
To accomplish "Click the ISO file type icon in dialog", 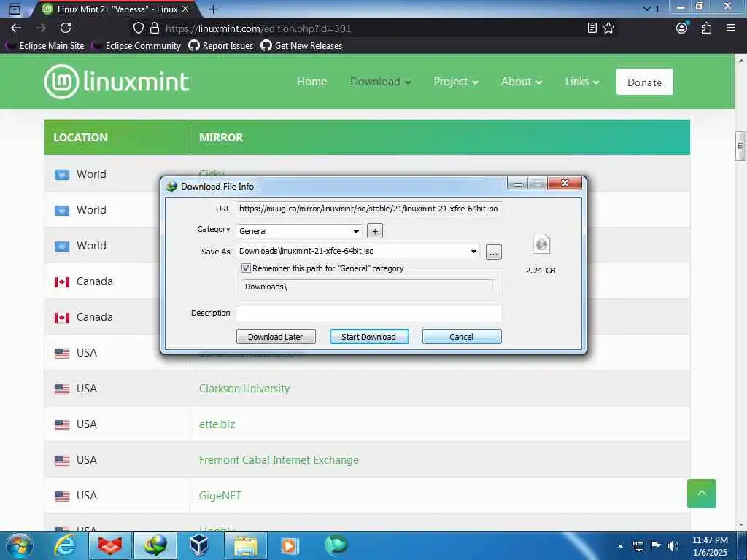I will 542,245.
